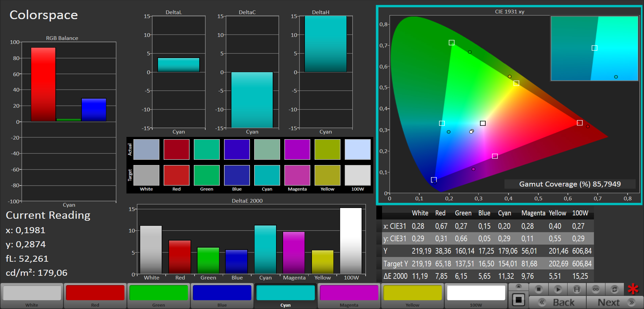Click the red asterisk icon
Viewport: 644px width, 309px height.
[x=633, y=289]
